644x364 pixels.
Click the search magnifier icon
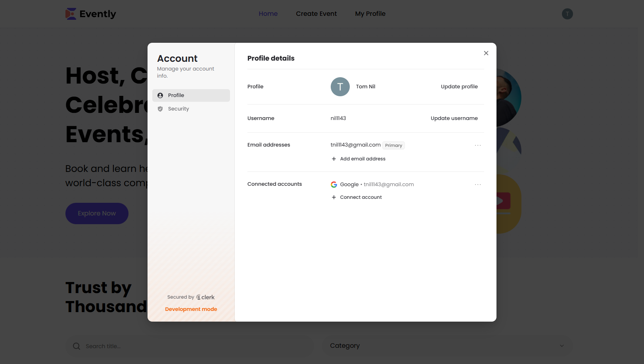(x=77, y=346)
